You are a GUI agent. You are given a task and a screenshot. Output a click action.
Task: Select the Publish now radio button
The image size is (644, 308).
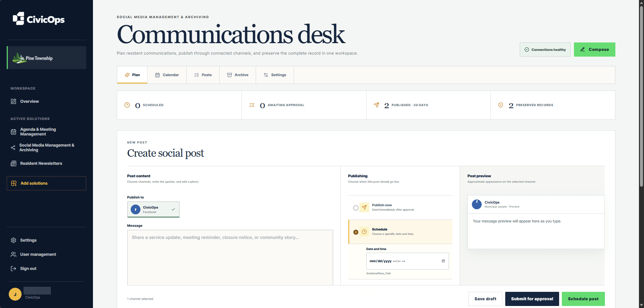(x=356, y=208)
